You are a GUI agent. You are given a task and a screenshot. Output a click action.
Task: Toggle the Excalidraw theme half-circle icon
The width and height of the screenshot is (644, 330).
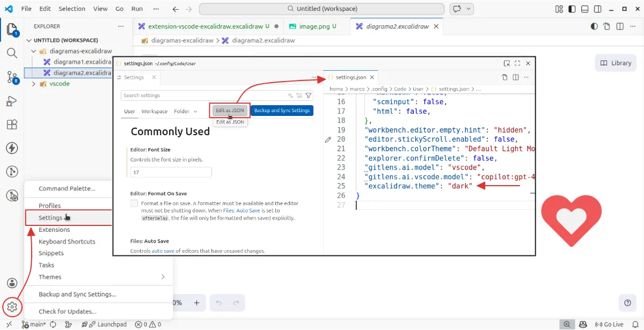(594, 26)
